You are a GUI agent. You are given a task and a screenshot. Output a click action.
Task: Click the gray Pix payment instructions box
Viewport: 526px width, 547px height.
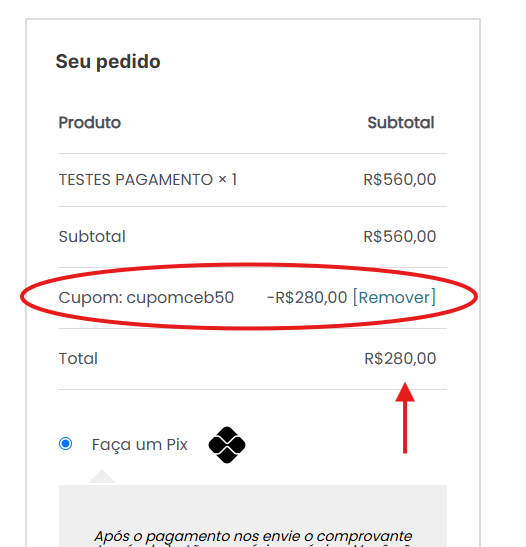point(253,516)
